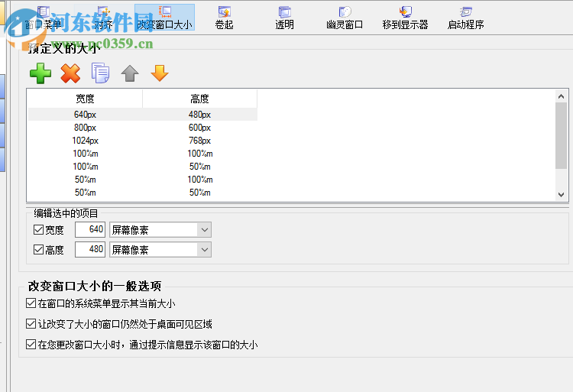Open the 窗口菜单 tab
This screenshot has height=392, width=573.
[43, 18]
